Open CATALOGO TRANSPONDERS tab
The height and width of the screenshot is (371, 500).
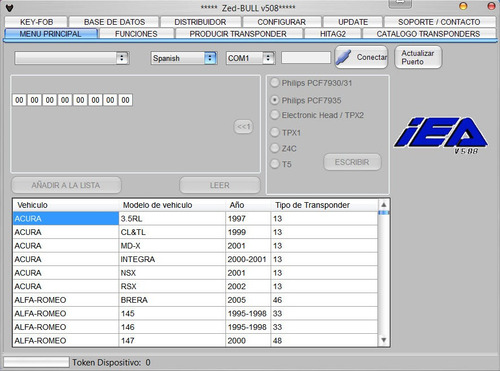429,34
